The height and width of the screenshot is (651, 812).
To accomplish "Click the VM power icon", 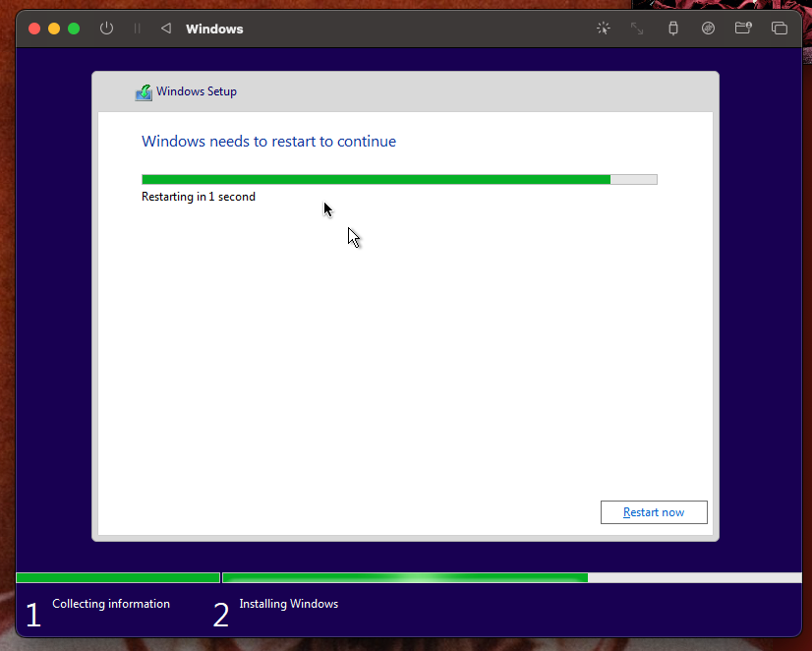I will (107, 28).
